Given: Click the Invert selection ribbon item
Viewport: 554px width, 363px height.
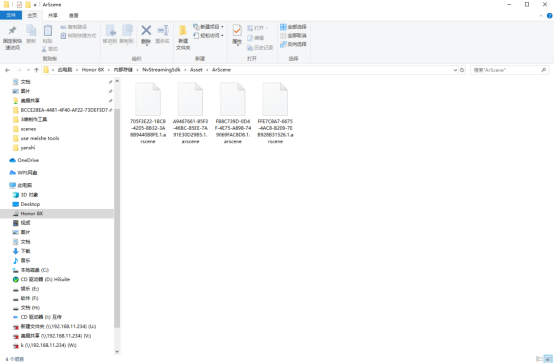Looking at the screenshot, I should (293, 44).
